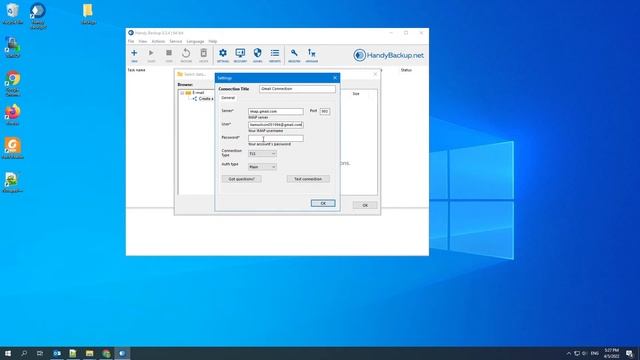
Task: Open the Language menu
Action: pos(195,41)
